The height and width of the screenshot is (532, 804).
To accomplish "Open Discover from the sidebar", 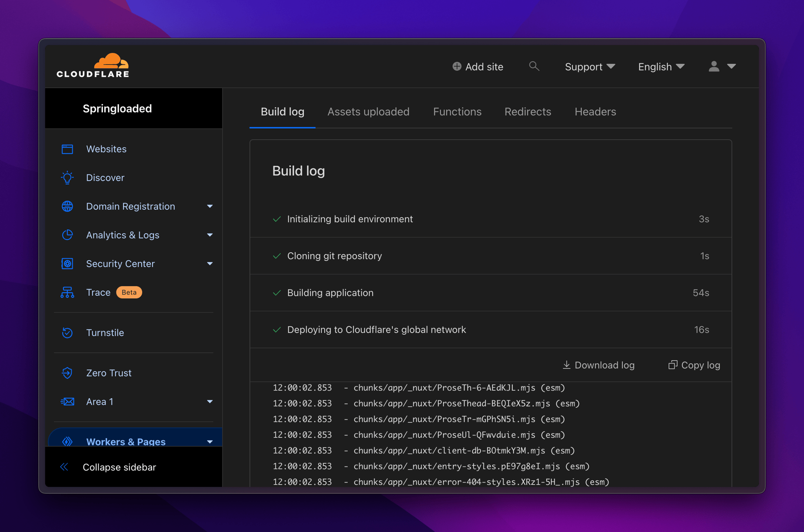I will [105, 177].
